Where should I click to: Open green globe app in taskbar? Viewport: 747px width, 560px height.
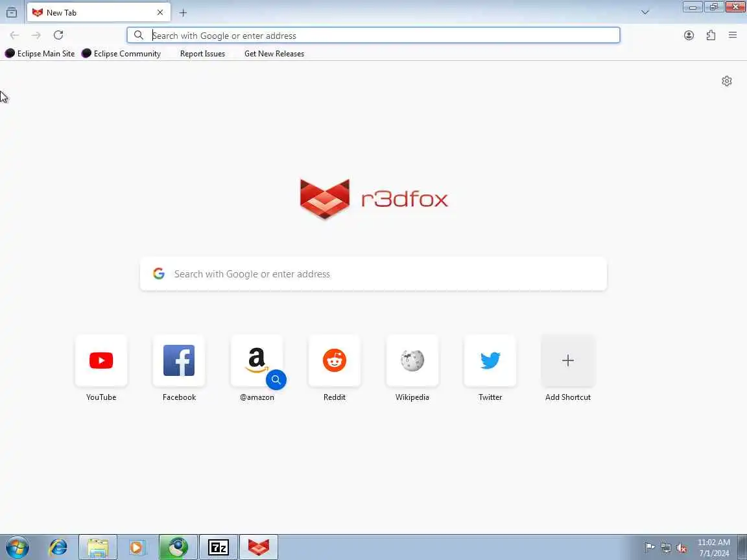tap(178, 547)
